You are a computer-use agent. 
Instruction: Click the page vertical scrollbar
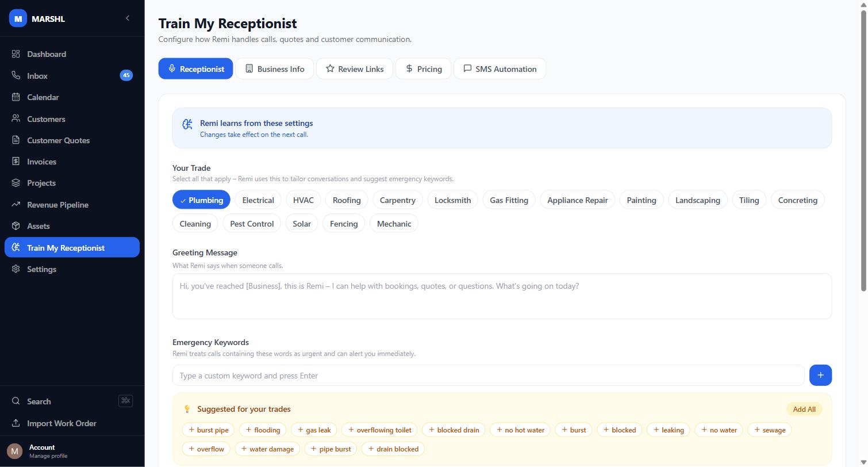(x=863, y=150)
